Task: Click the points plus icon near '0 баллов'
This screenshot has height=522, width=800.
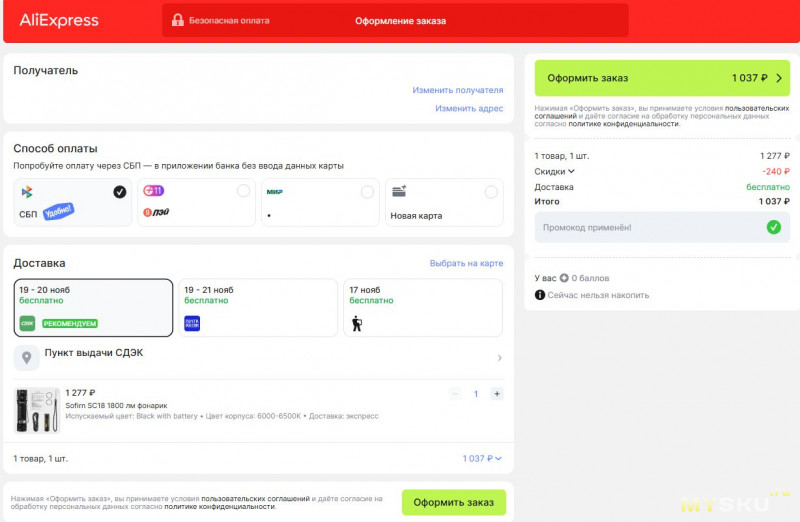Action: click(564, 278)
